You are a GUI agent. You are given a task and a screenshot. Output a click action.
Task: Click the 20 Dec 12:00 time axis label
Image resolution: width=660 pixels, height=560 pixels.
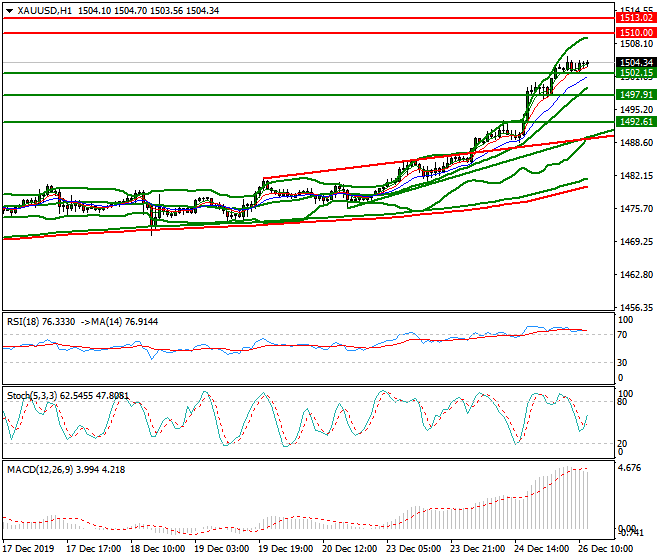[349, 549]
